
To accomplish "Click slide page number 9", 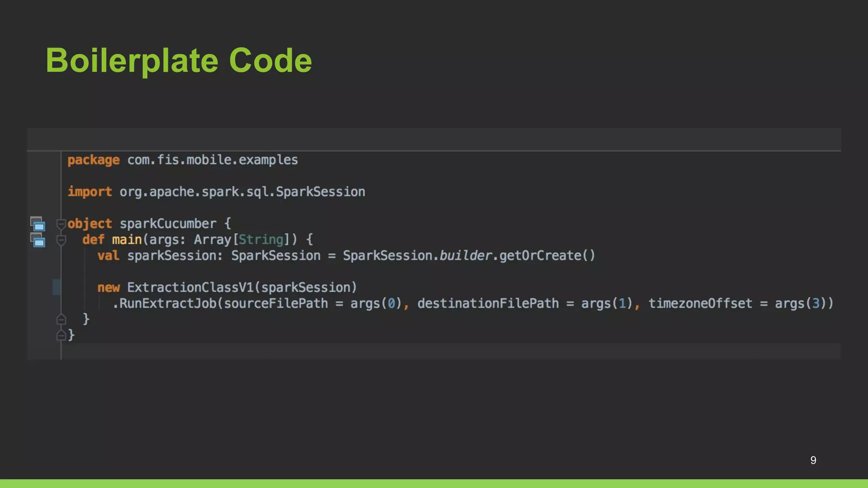I will coord(813,460).
